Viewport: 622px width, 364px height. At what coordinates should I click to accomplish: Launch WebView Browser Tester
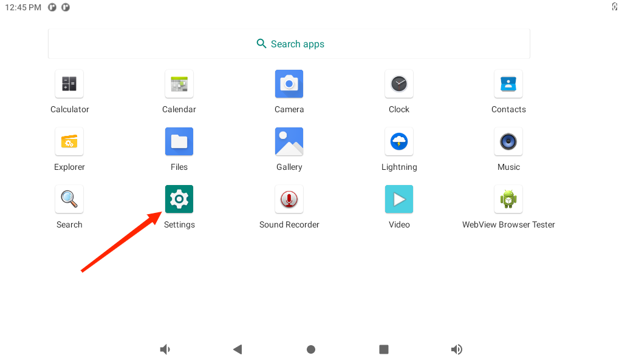pos(508,199)
